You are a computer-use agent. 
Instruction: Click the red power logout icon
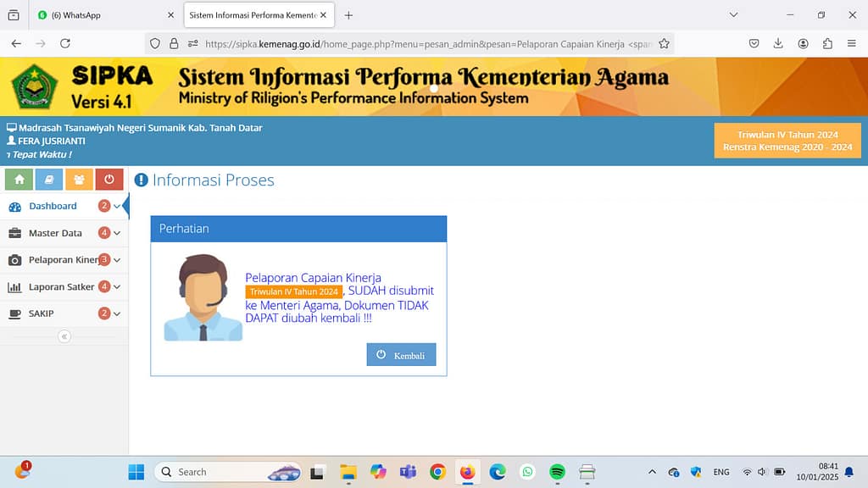coord(109,180)
